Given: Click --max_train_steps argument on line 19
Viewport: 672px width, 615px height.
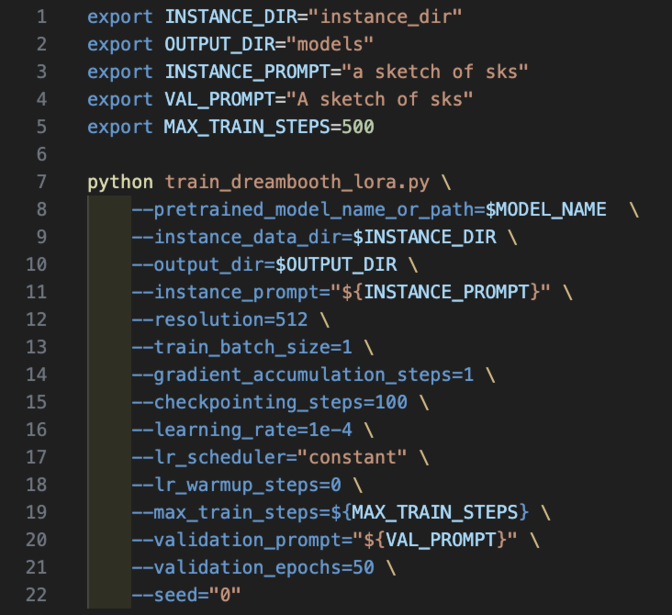Looking at the screenshot, I should pyautogui.click(x=225, y=512).
